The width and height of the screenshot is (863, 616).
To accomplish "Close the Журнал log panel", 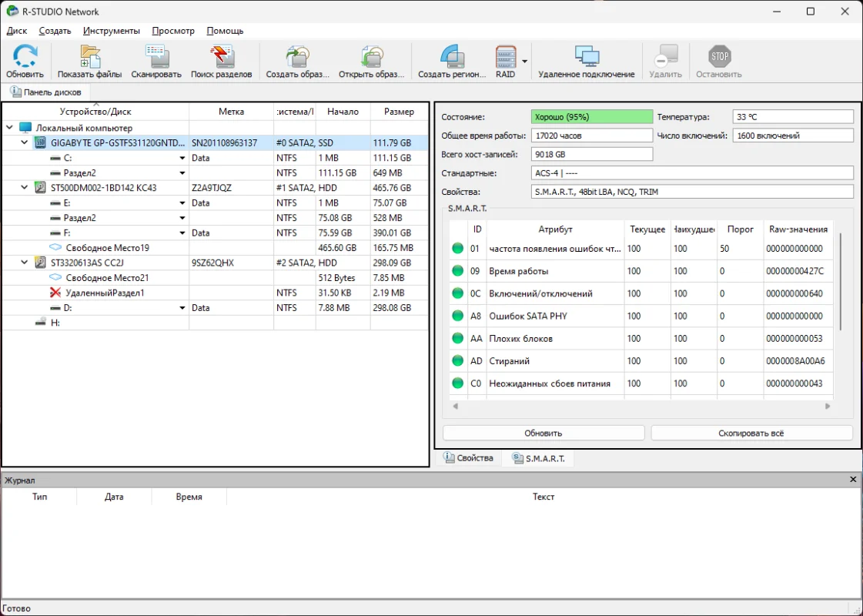I will (x=852, y=479).
